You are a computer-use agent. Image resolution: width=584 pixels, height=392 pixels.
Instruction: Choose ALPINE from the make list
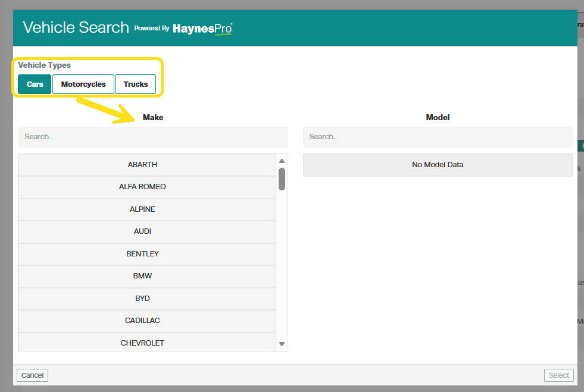147,209
